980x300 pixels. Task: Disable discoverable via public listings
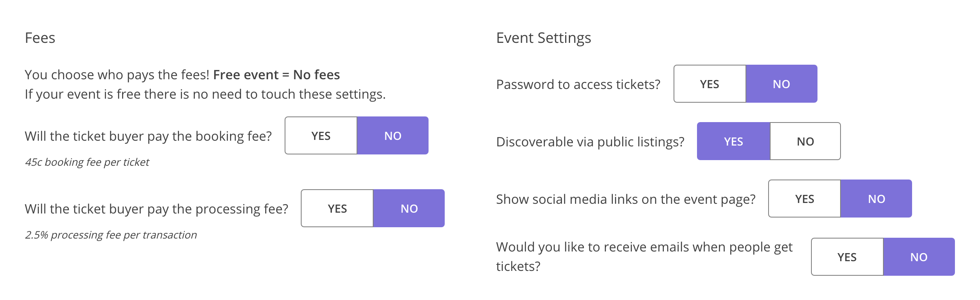(805, 142)
